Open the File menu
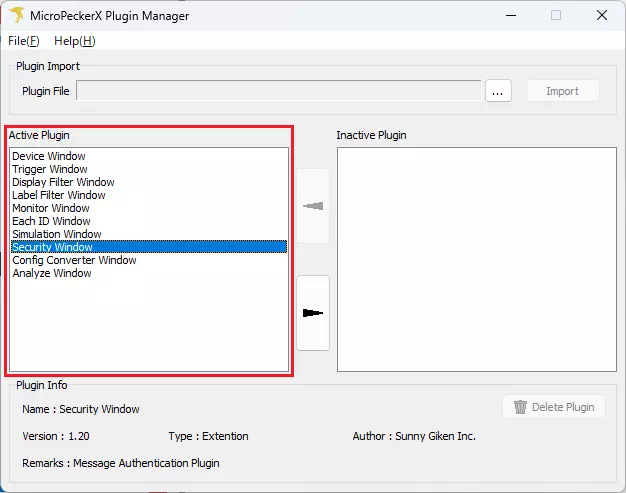The height and width of the screenshot is (493, 626). [24, 41]
